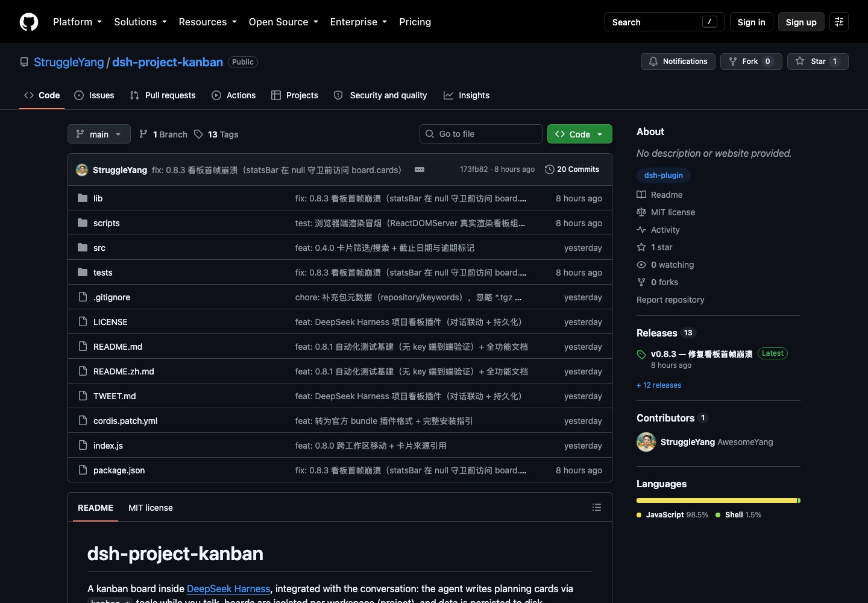
Task: Switch to the Projects tab
Action: click(x=295, y=95)
